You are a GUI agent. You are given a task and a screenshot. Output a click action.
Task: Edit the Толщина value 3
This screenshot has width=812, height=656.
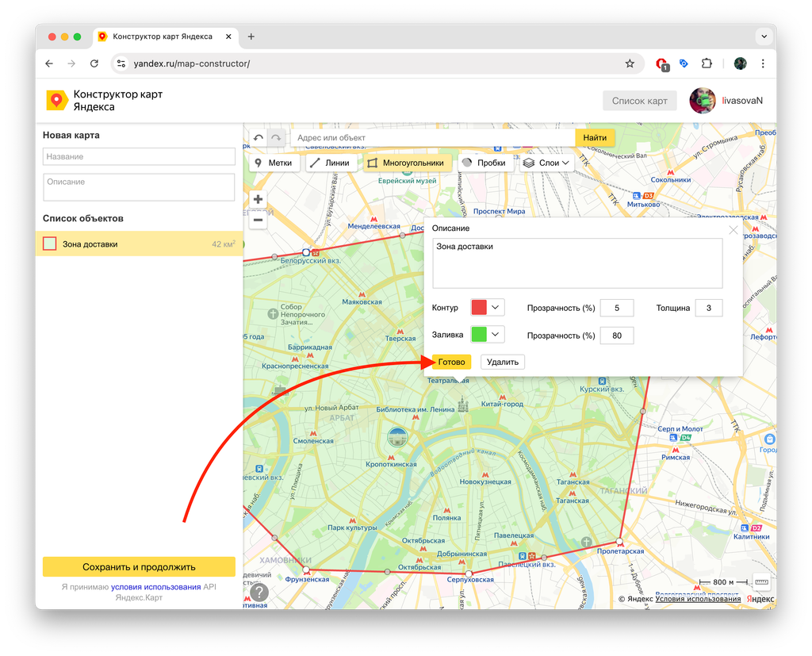[708, 308]
